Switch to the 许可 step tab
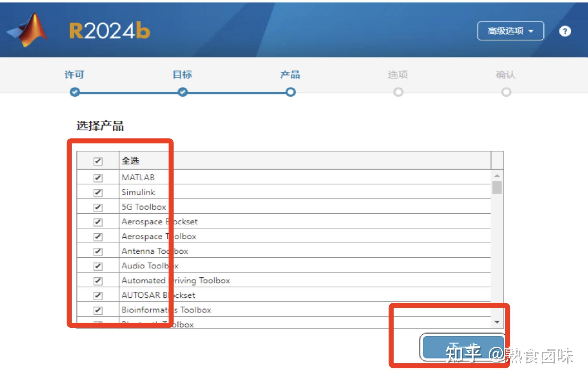Screen dimensions: 588x379 [74, 74]
